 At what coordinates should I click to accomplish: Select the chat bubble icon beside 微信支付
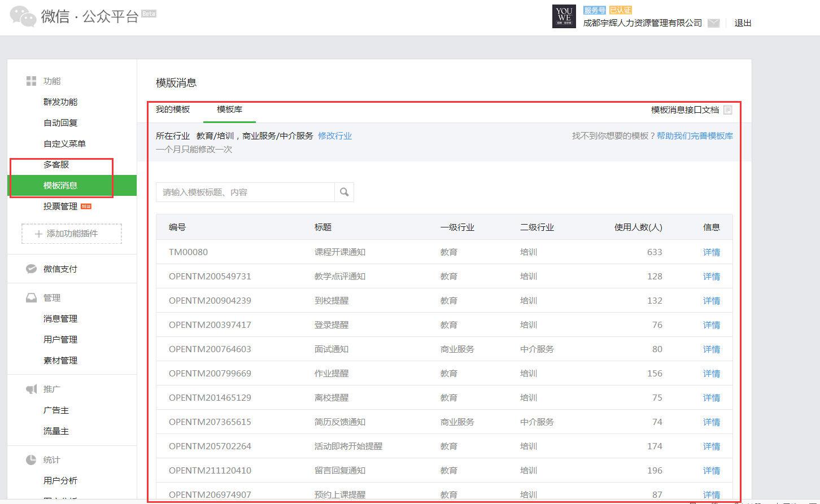coord(32,269)
